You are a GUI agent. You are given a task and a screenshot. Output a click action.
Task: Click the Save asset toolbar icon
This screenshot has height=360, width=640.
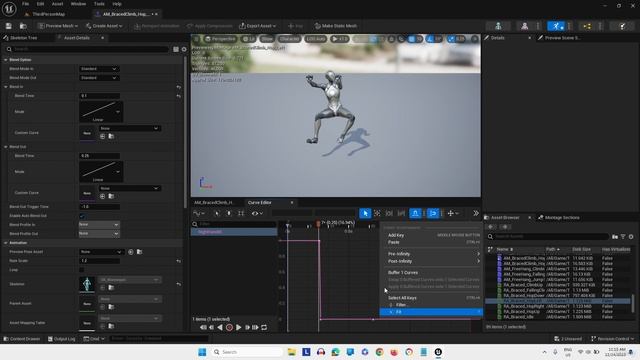click(9, 26)
